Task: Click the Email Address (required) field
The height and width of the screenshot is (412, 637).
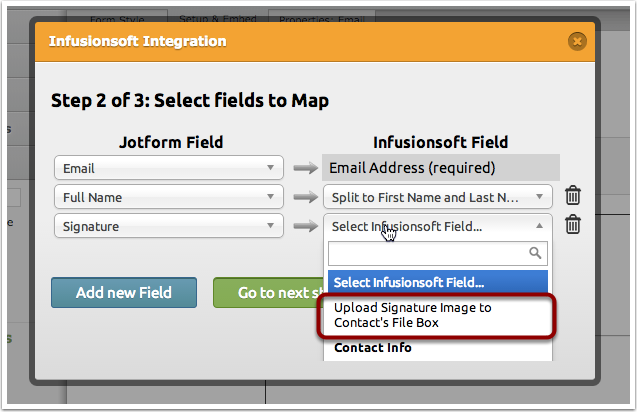Action: point(441,167)
